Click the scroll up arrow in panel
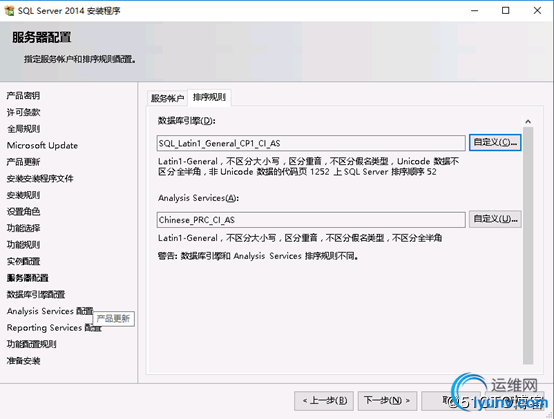This screenshot has height=419, width=554. click(528, 122)
